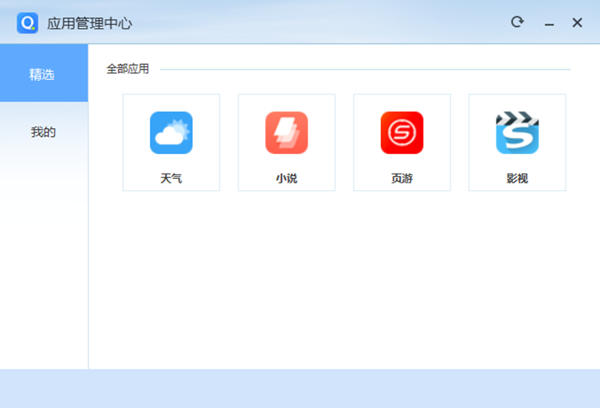The height and width of the screenshot is (408, 600).
Task: Click the 天气 text label
Action: [171, 179]
